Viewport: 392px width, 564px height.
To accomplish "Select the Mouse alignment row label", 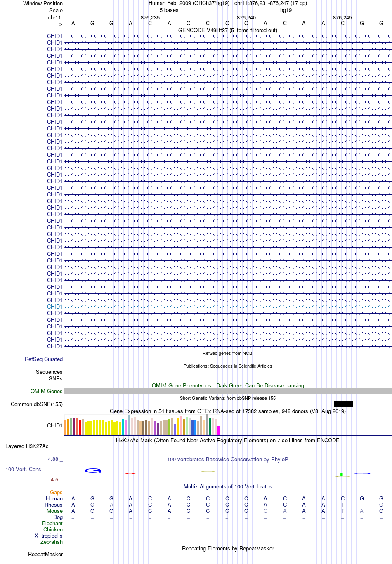I will [54, 511].
